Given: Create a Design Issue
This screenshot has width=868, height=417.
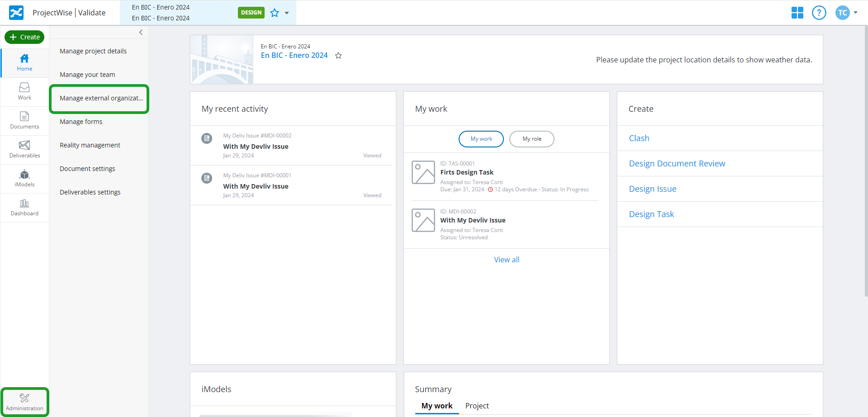Looking at the screenshot, I should point(653,189).
